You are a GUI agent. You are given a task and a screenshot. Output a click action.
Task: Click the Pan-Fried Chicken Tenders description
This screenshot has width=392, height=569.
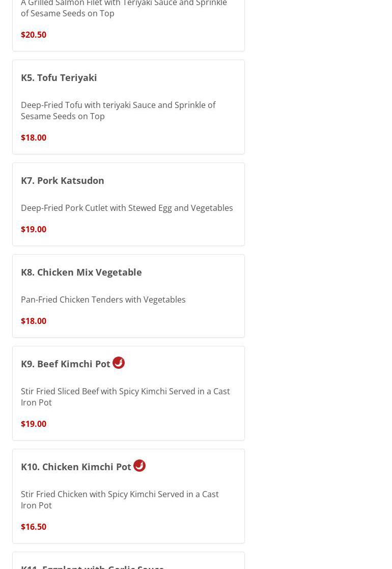(x=103, y=300)
